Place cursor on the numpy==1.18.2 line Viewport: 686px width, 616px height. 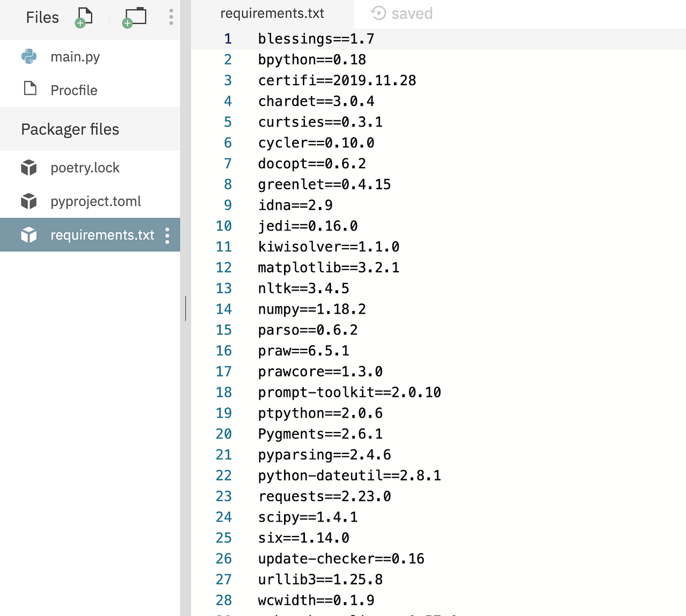[x=312, y=309]
